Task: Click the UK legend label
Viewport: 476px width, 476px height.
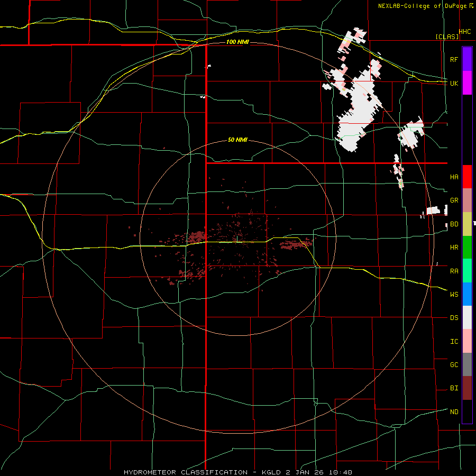Action: point(454,83)
